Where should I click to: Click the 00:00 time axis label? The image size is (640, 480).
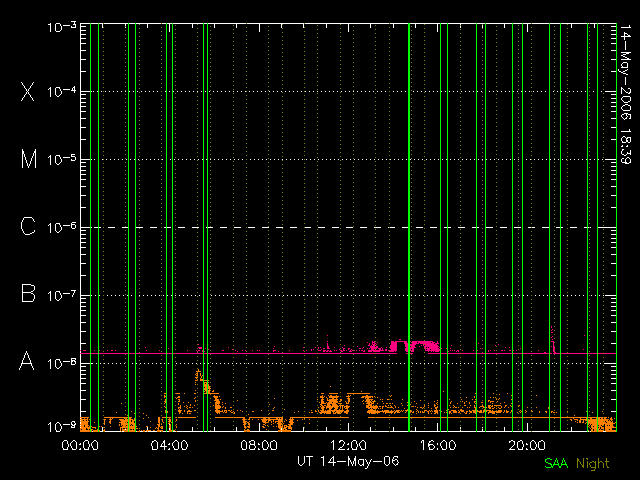click(x=80, y=445)
